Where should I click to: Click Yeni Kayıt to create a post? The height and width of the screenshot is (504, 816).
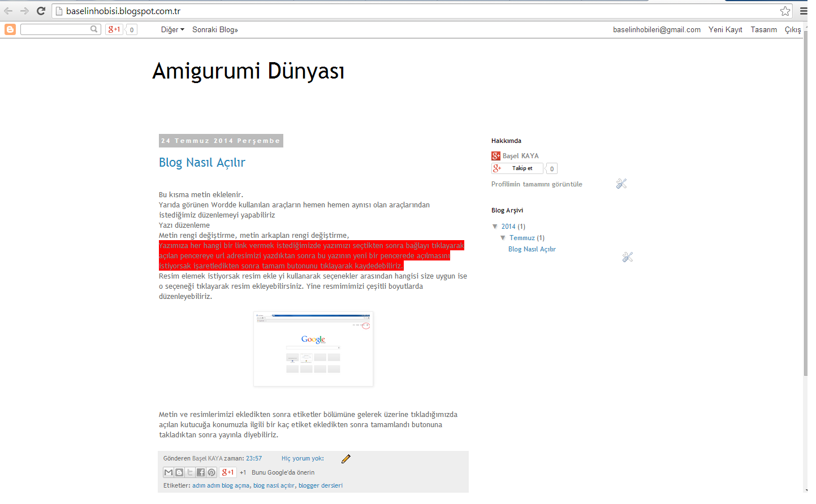tap(725, 29)
